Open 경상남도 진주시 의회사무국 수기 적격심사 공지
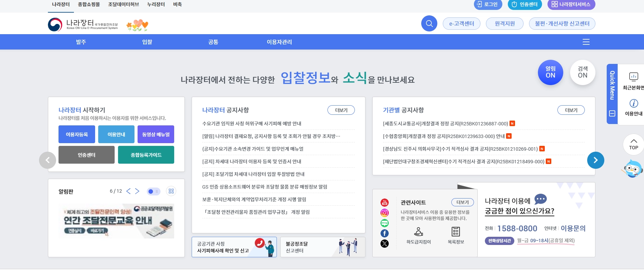This screenshot has width=644, height=274. click(460, 149)
